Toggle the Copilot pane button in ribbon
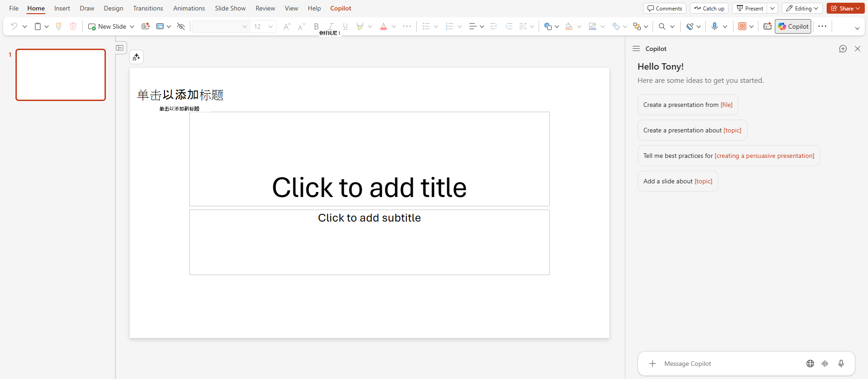This screenshot has height=379, width=868. 793,26
